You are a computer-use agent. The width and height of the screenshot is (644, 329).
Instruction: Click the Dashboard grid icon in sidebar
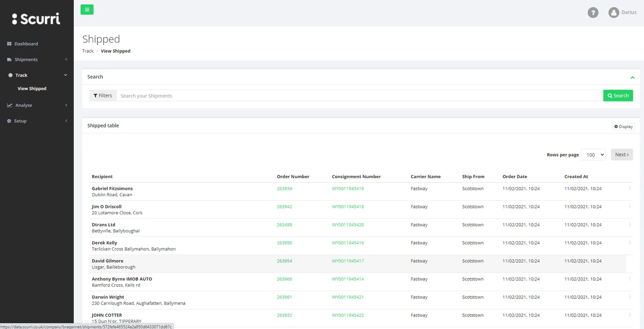point(9,44)
